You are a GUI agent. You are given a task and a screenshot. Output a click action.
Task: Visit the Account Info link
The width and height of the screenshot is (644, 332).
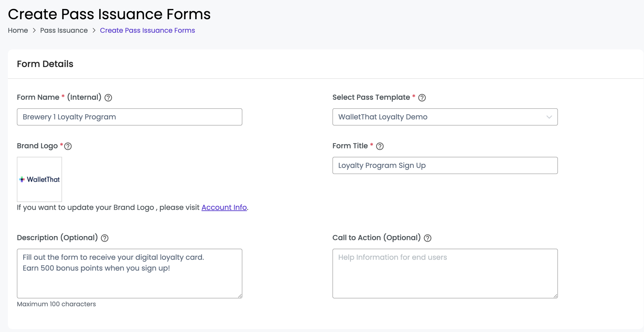(x=224, y=207)
